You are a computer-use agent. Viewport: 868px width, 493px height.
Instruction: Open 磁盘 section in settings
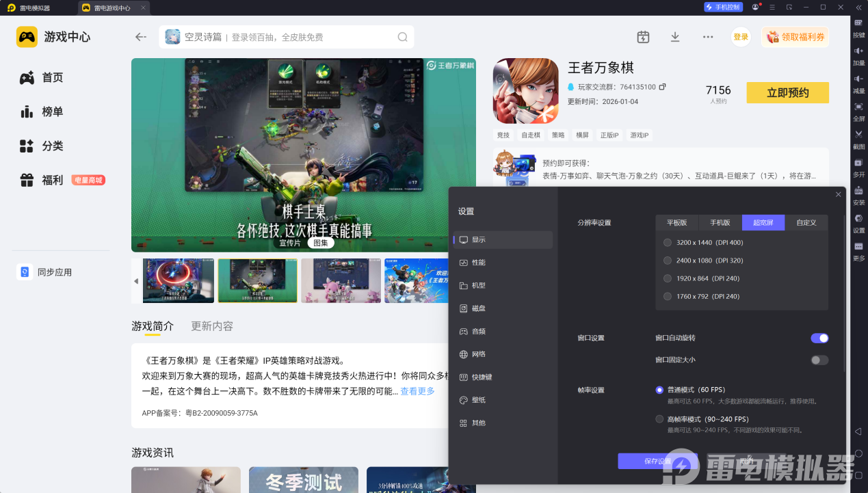coord(503,308)
